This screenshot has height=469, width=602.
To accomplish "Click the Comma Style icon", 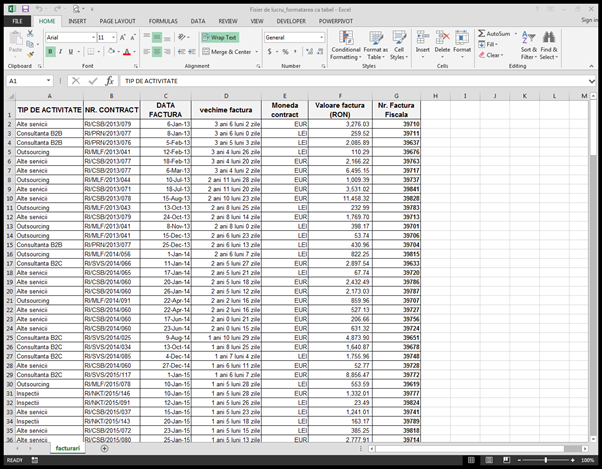I will tap(295, 51).
